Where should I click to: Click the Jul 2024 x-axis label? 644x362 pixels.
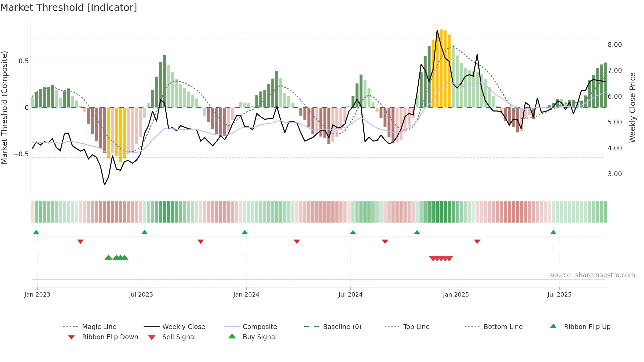(350, 295)
